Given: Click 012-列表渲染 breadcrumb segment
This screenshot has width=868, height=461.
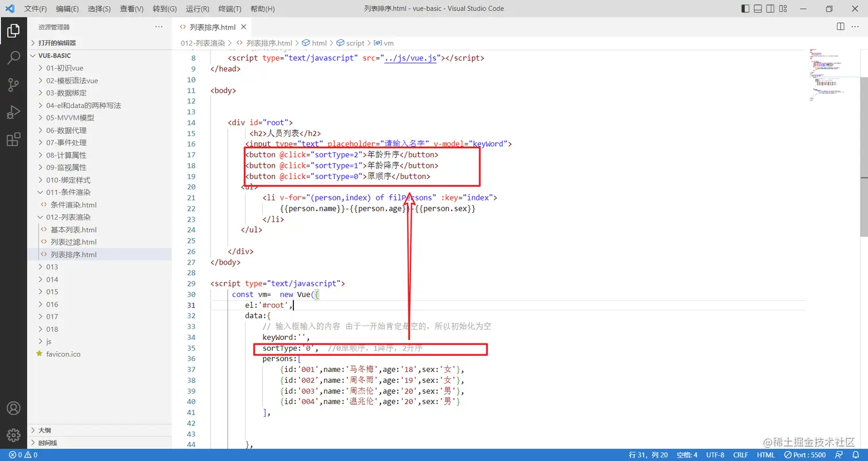Looking at the screenshot, I should (203, 43).
